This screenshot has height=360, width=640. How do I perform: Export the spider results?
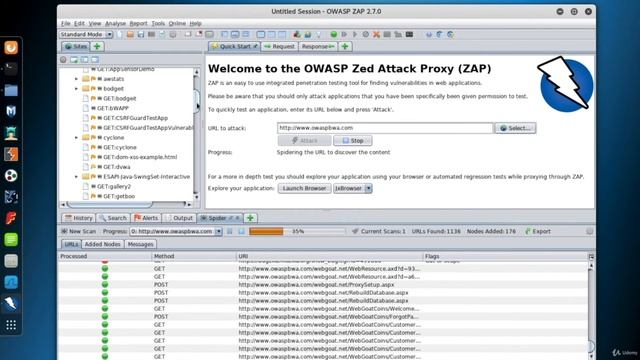coord(538,231)
